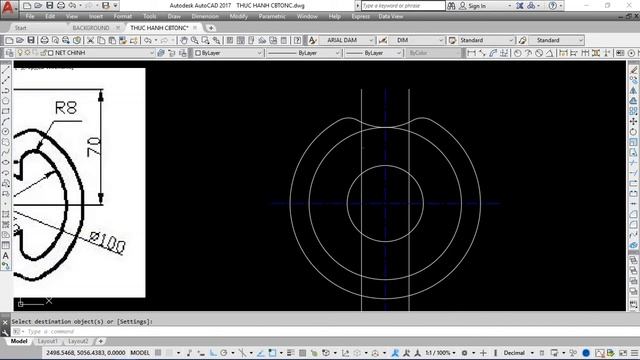Click the Dimension Style icon beside DIM
640x360 pixels.
click(382, 40)
